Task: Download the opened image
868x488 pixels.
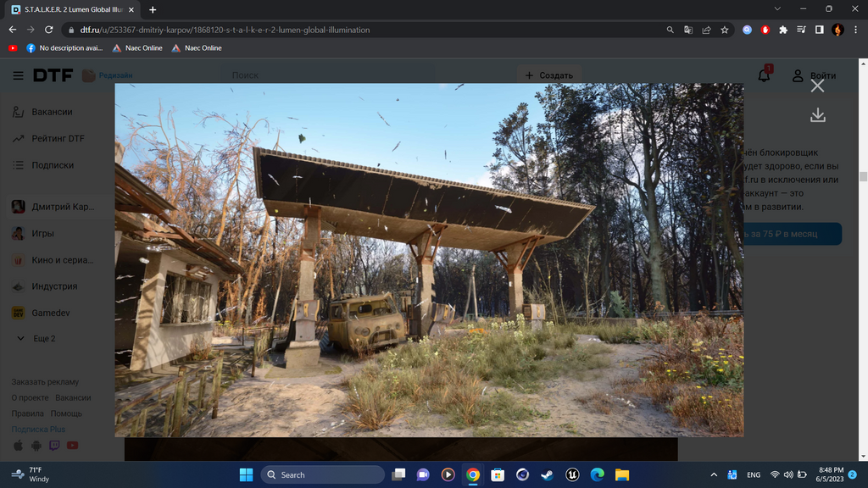Action: (x=818, y=115)
